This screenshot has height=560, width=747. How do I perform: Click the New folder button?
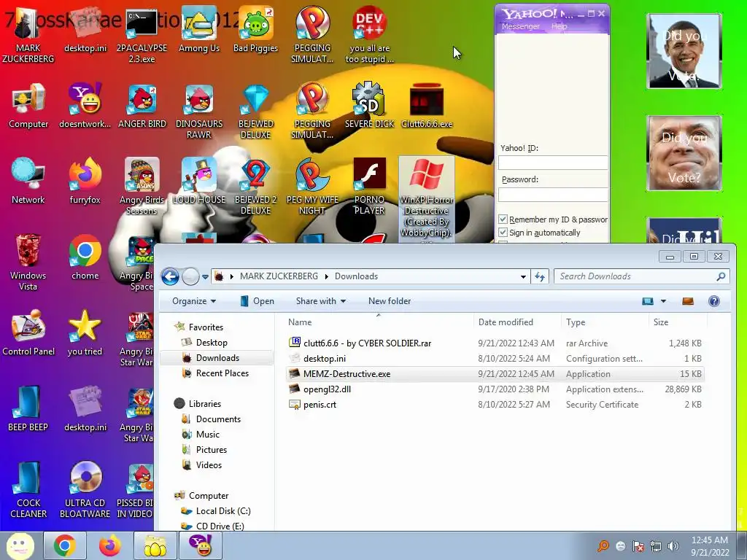click(390, 301)
